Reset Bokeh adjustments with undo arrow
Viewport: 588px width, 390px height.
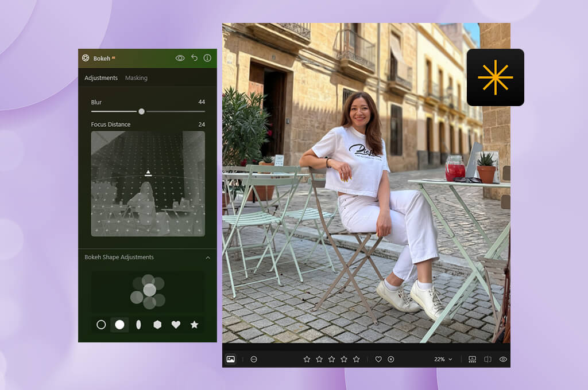click(194, 58)
